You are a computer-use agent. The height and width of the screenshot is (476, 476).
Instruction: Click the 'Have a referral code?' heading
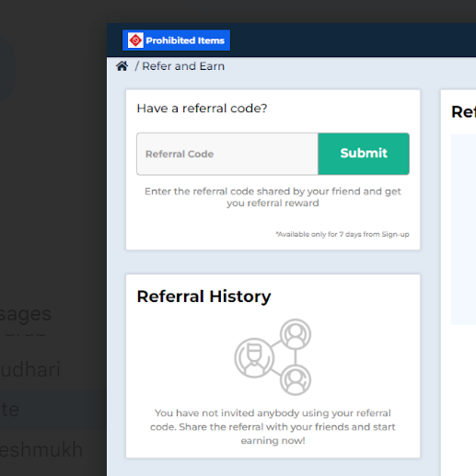point(202,109)
